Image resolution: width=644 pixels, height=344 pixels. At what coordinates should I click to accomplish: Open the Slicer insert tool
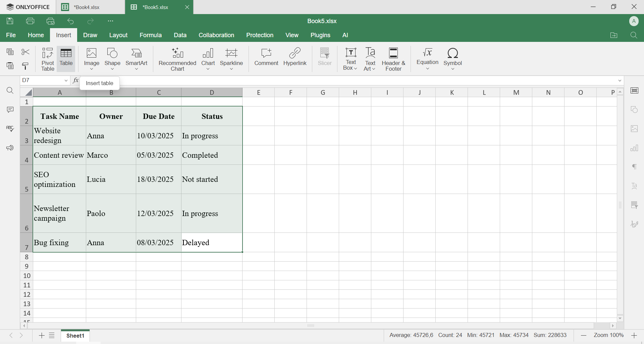point(324,57)
